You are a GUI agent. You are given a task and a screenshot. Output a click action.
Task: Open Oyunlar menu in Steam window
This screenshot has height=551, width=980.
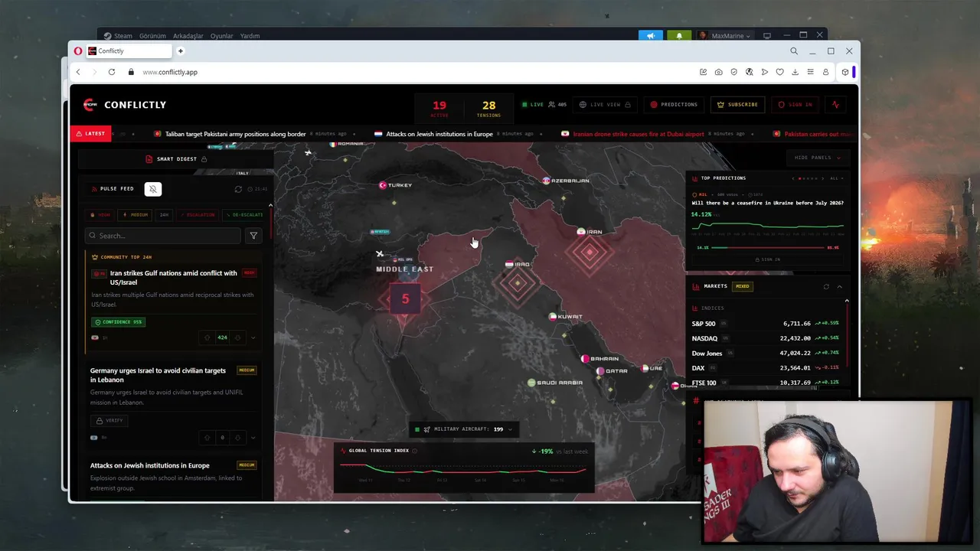222,36
